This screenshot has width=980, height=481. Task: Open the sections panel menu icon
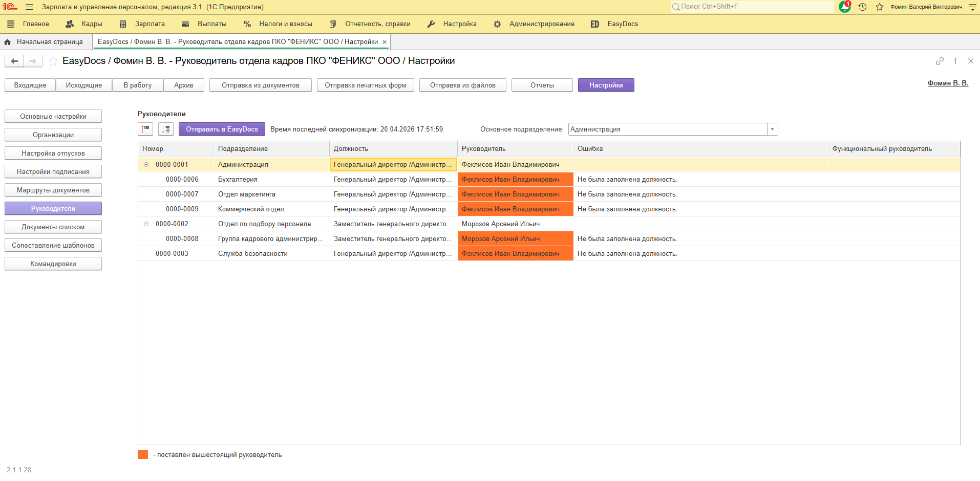[11, 24]
